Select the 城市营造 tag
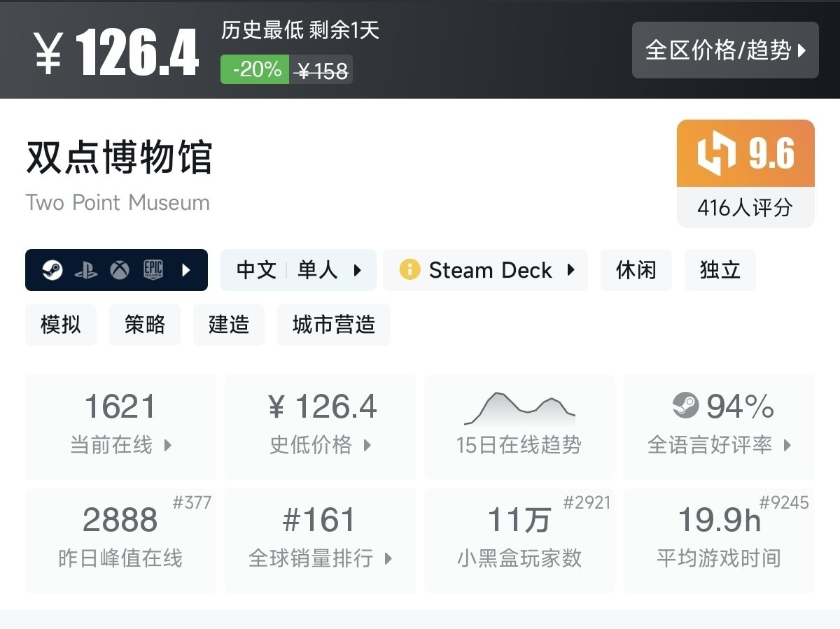The width and height of the screenshot is (840, 629). point(334,325)
